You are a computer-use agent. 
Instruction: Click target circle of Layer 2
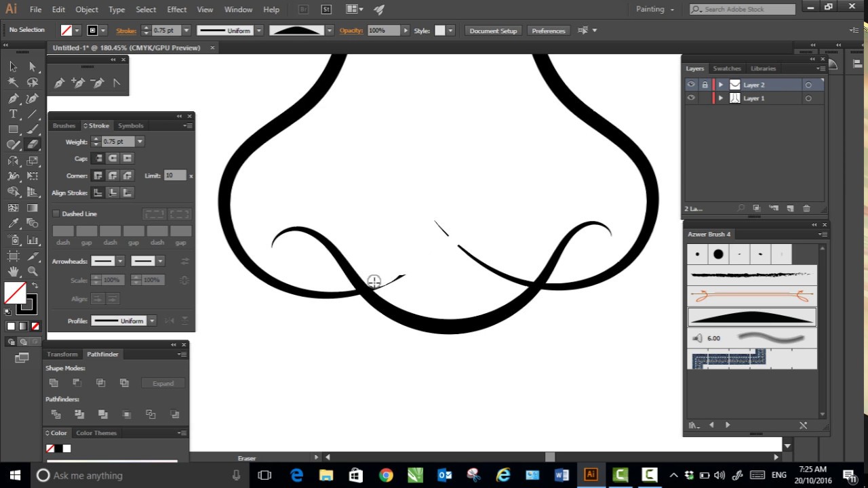[808, 85]
